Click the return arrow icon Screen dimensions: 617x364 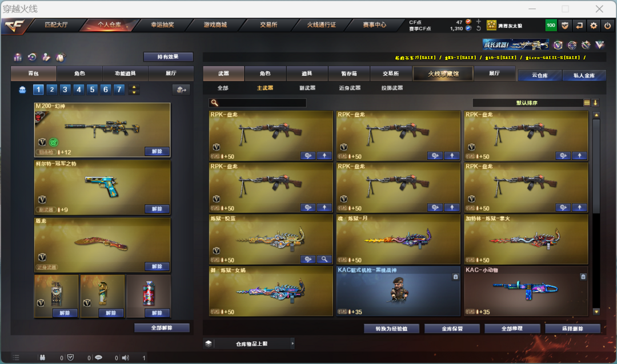click(x=579, y=26)
